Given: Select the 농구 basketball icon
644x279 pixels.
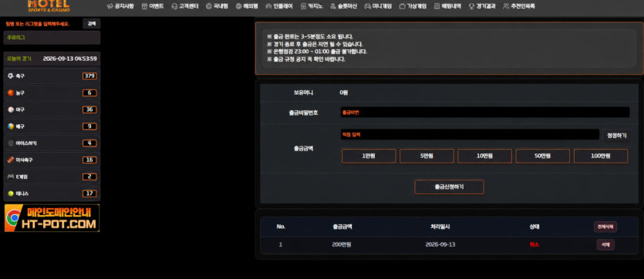Looking at the screenshot, I should (x=11, y=92).
